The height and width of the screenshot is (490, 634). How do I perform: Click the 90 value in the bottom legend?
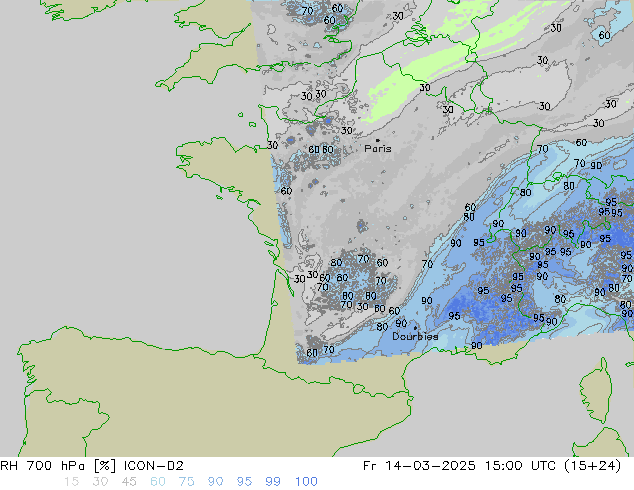pos(216,482)
